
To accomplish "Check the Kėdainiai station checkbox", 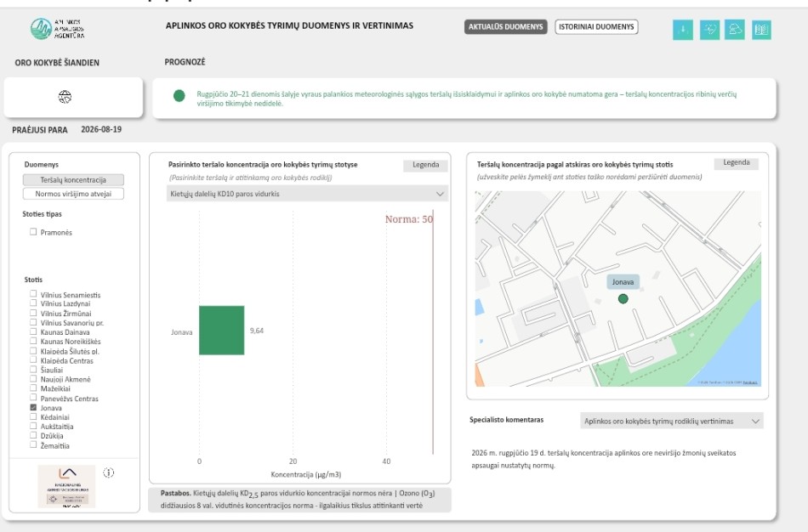I will 33,416.
